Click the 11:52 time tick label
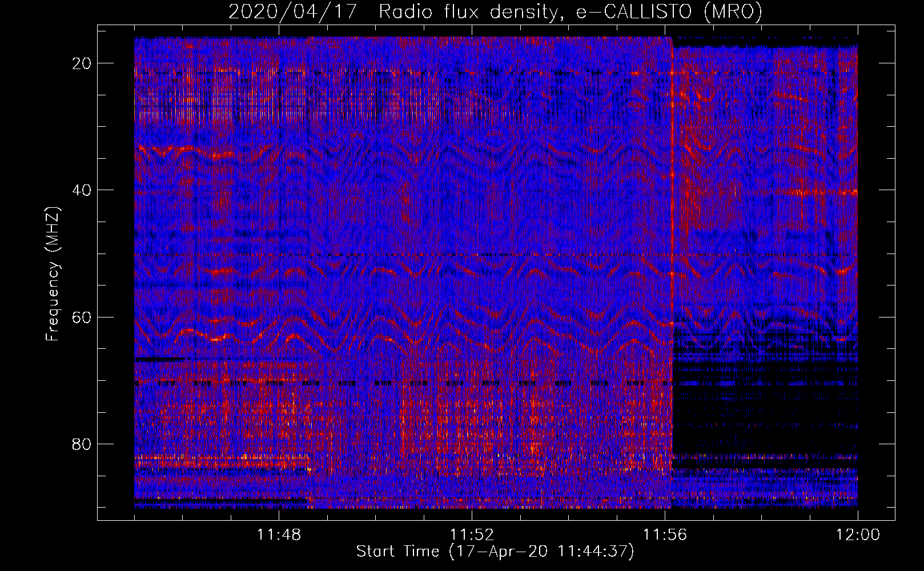The image size is (924, 571). coord(472,535)
